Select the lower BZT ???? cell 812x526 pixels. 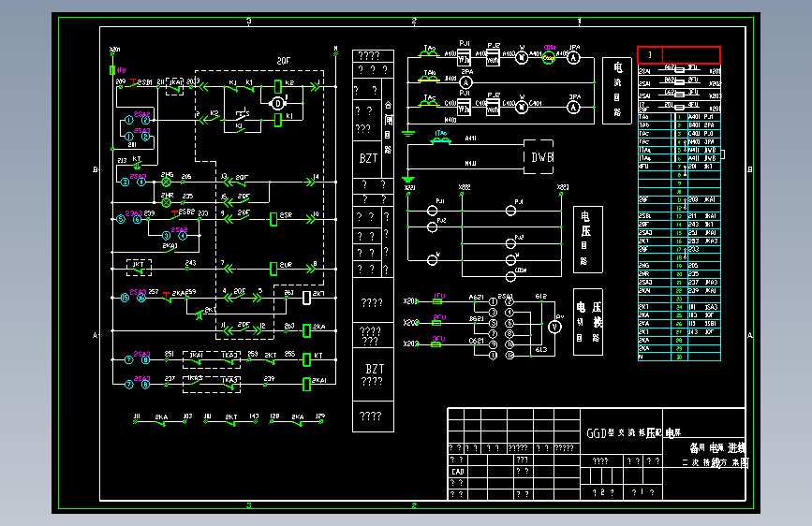[x=373, y=374]
